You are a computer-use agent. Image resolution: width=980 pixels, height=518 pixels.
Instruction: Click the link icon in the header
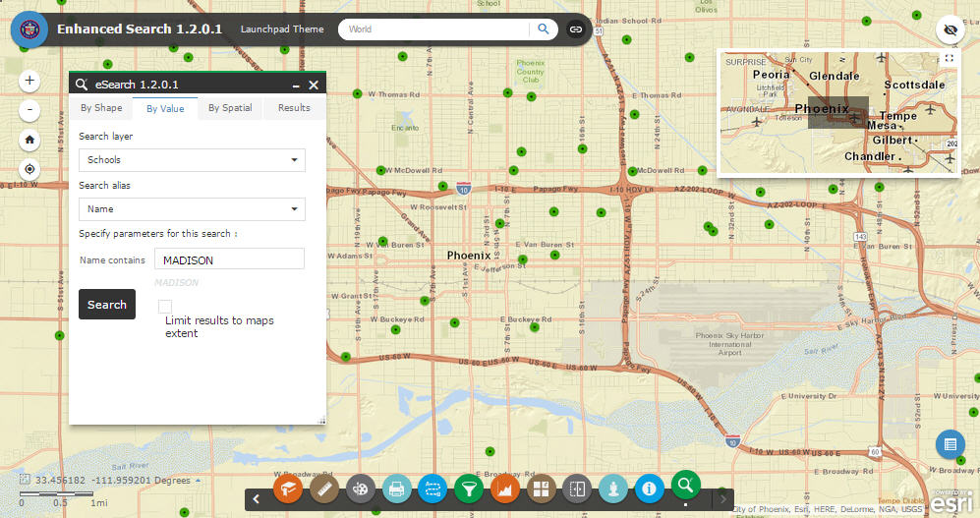576,29
